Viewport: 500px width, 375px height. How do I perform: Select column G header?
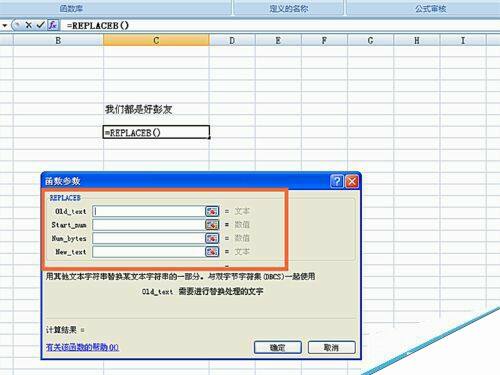tap(370, 41)
